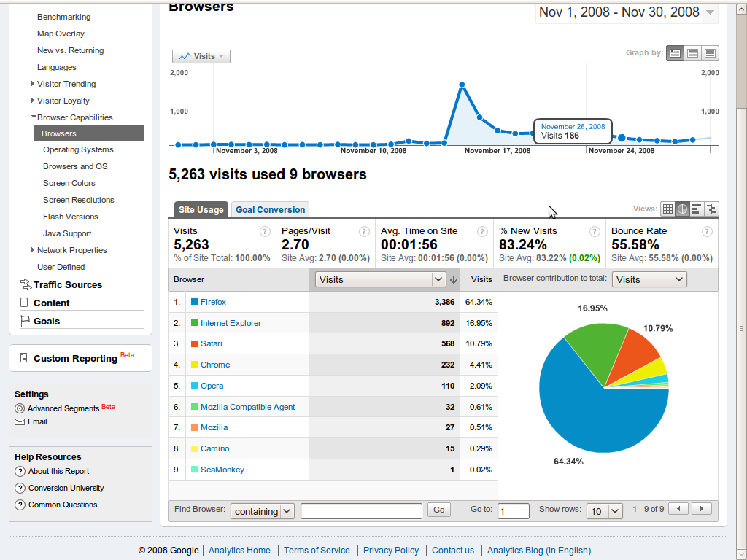Screen dimensions: 747x560
Task: Collapse Browser Capabilities menu
Action: tap(34, 117)
